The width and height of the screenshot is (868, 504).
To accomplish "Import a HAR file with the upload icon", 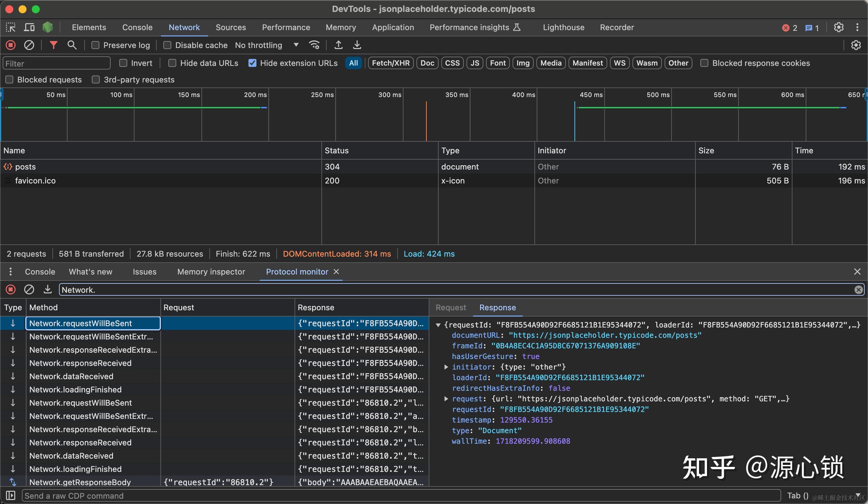I will coord(339,45).
